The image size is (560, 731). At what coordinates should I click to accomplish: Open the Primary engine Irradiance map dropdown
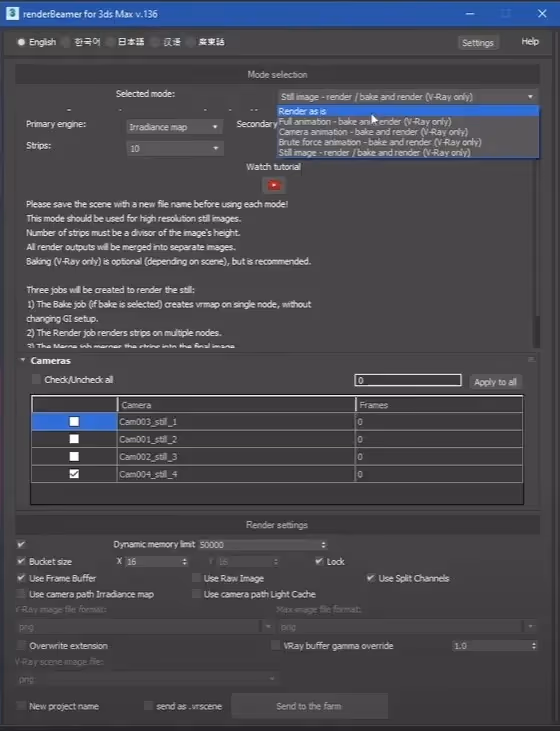point(174,127)
